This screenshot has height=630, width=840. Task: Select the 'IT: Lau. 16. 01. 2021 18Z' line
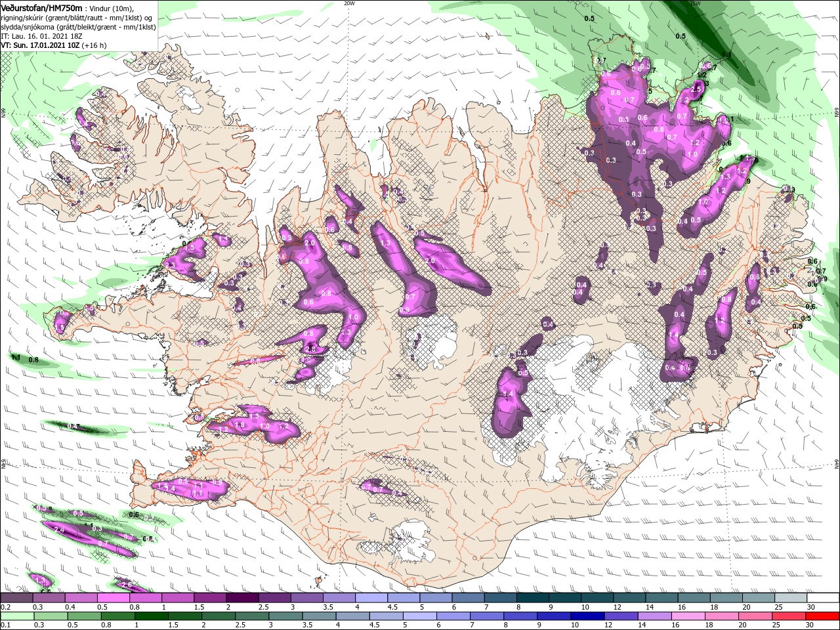click(x=43, y=36)
